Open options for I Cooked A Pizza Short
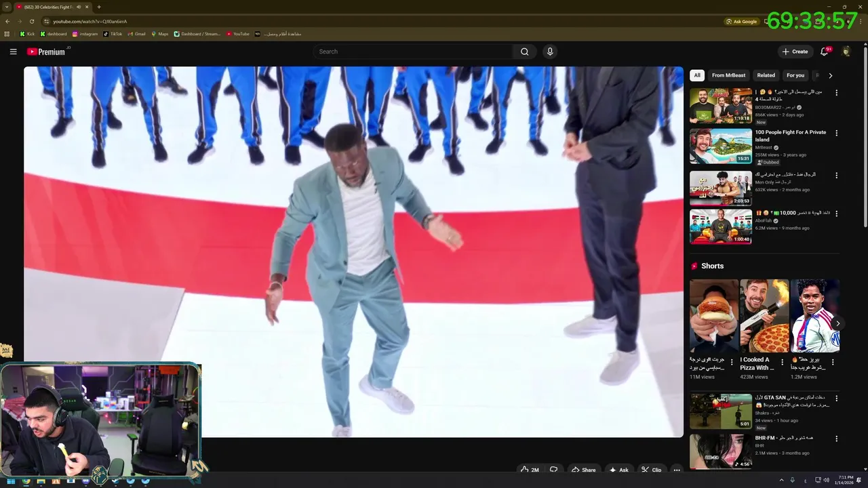868x488 pixels. tap(782, 363)
